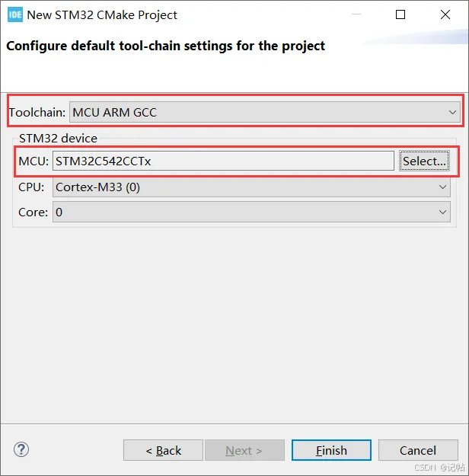Expand the Core dropdown showing 0
This screenshot has height=476, width=469.
click(x=251, y=212)
